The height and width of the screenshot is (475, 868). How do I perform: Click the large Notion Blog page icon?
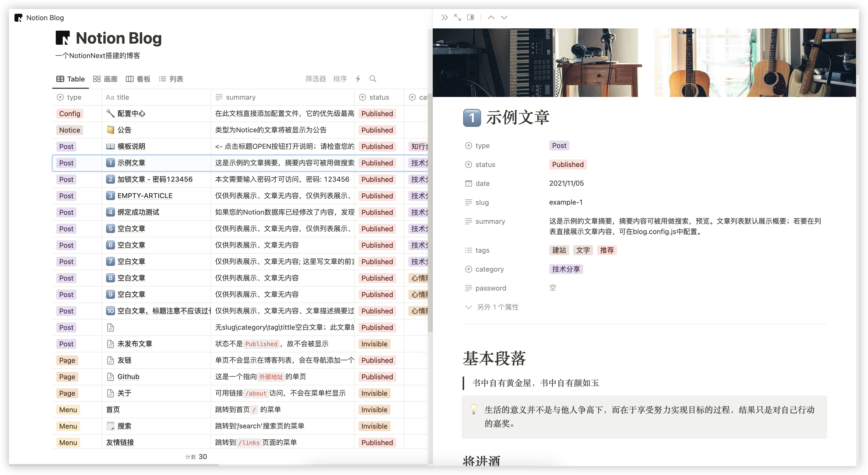click(x=63, y=38)
